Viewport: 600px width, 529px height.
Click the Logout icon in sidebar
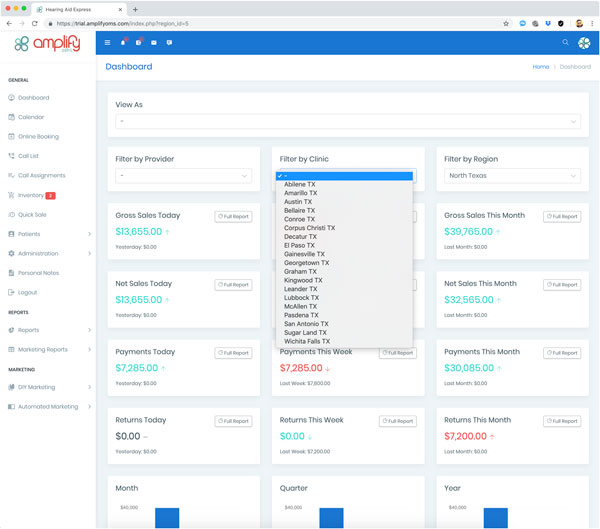click(11, 292)
